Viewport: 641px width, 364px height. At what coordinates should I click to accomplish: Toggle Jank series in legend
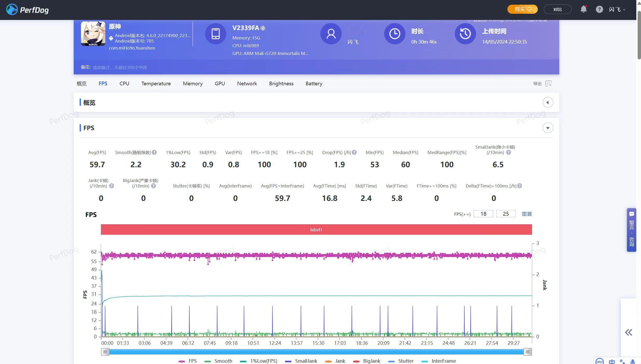coord(335,361)
